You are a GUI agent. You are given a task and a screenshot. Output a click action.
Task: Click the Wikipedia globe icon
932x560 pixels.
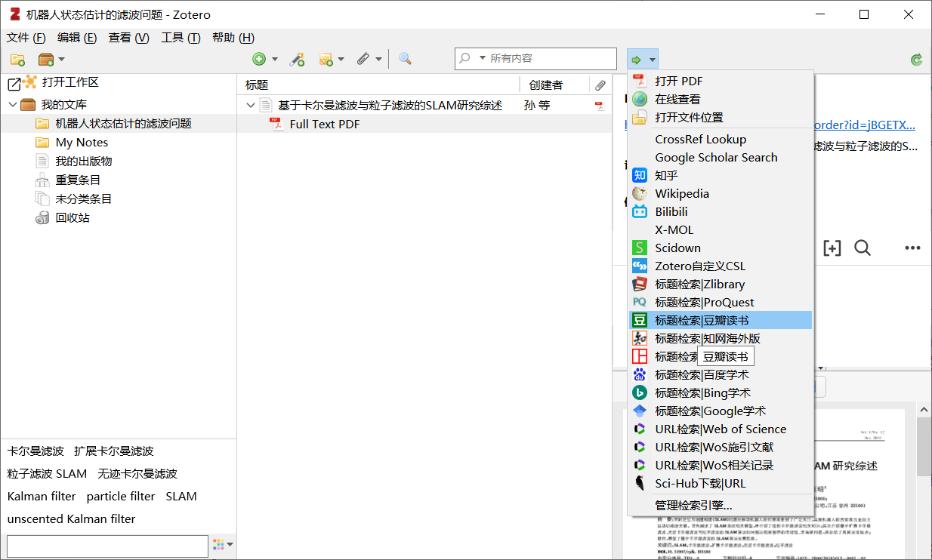(x=640, y=193)
